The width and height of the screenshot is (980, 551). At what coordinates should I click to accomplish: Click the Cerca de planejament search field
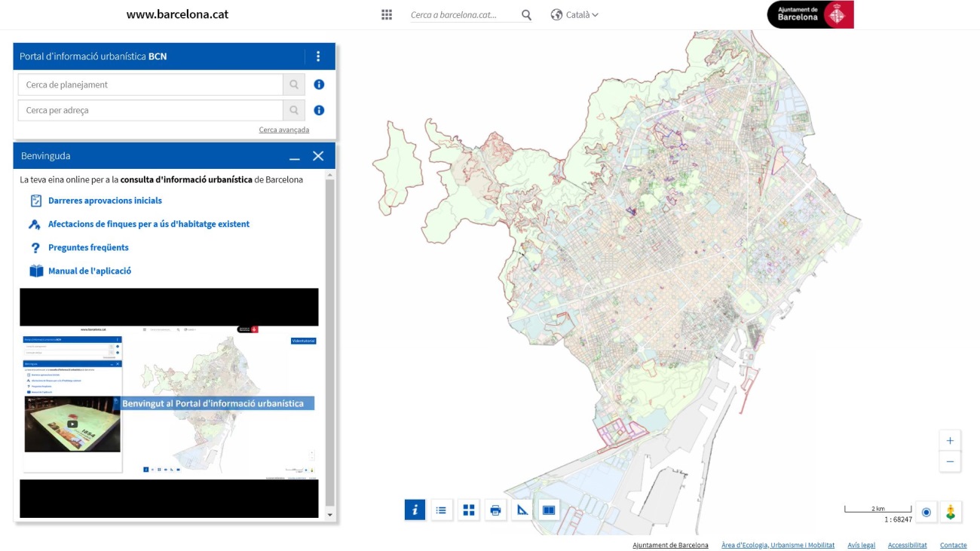tap(150, 84)
